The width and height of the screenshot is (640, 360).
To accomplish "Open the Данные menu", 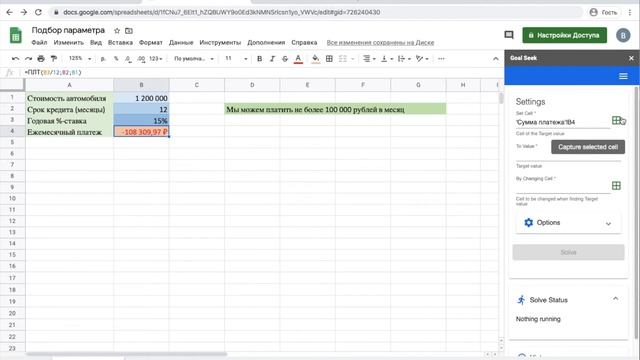I will [x=181, y=42].
